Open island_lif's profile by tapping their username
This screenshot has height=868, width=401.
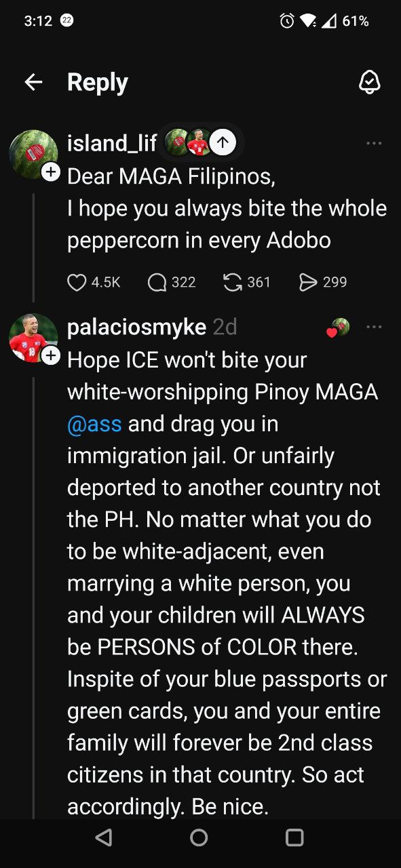(x=111, y=143)
